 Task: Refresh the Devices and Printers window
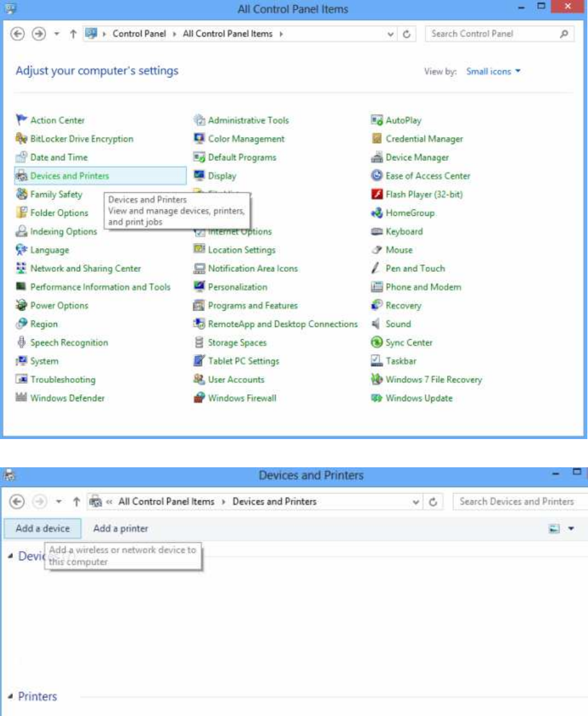(433, 502)
